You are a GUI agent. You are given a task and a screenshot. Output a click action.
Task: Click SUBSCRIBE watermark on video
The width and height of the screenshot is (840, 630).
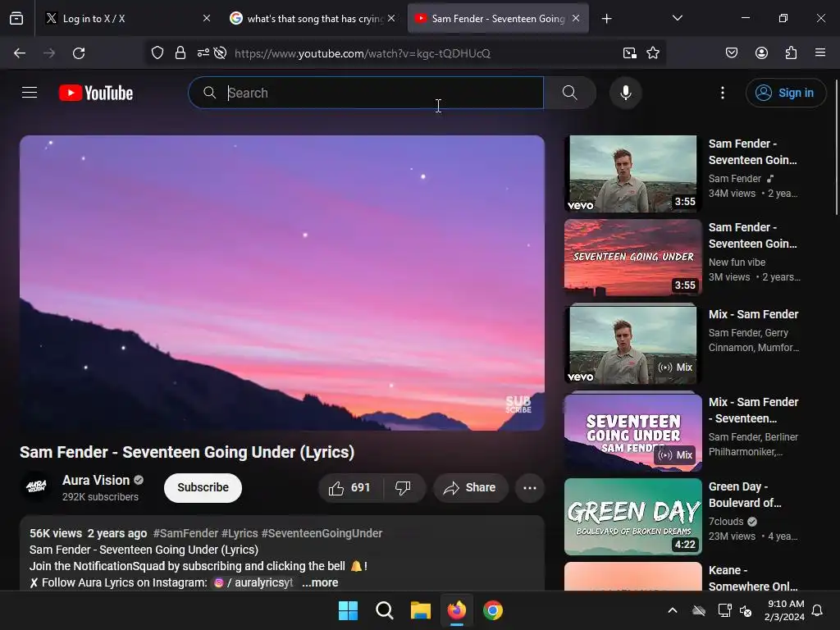point(518,404)
